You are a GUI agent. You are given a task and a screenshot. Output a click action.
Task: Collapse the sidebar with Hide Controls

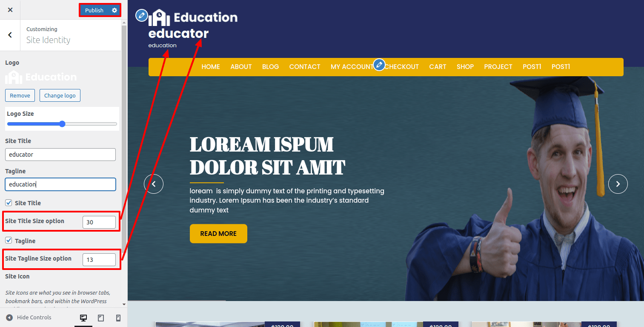tap(29, 318)
